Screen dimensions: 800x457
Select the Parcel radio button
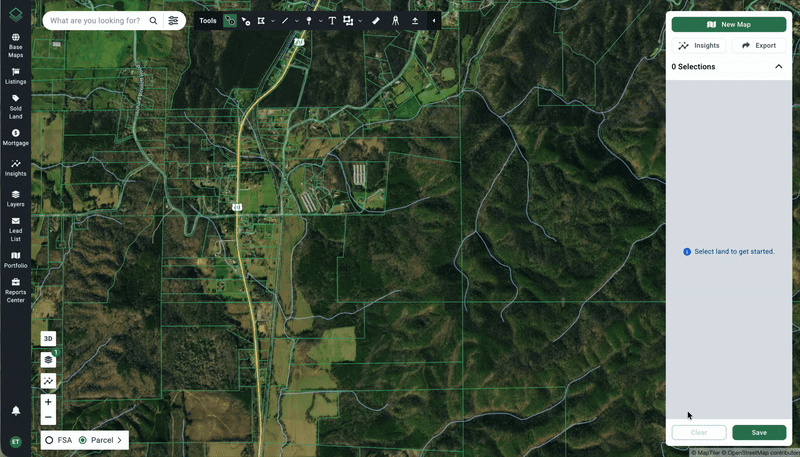pos(83,440)
